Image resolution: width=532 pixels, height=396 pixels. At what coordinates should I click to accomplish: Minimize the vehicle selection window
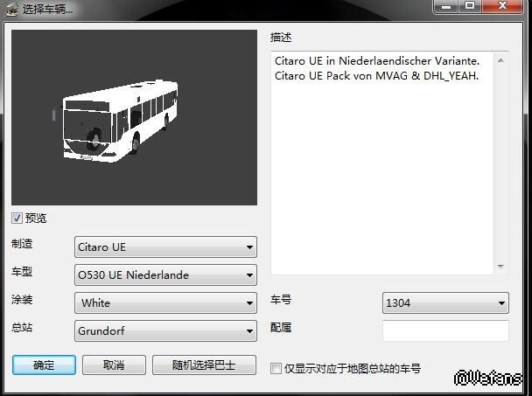(446, 6)
